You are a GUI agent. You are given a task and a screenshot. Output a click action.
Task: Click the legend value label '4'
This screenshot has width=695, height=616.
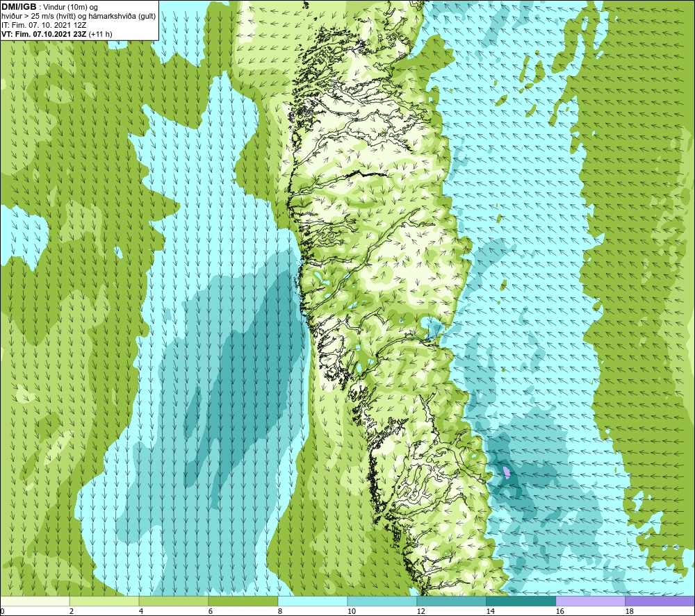(x=141, y=611)
